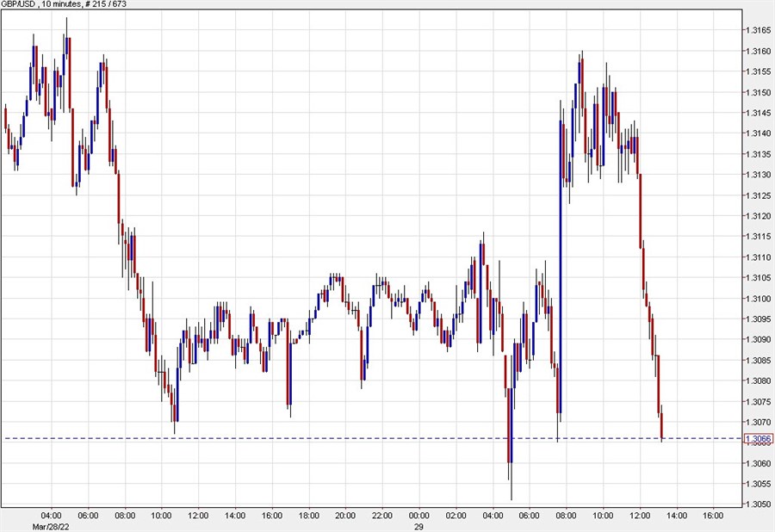The height and width of the screenshot is (532, 775).
Task: Click the Mar/28/22 date label
Action: pos(51,527)
